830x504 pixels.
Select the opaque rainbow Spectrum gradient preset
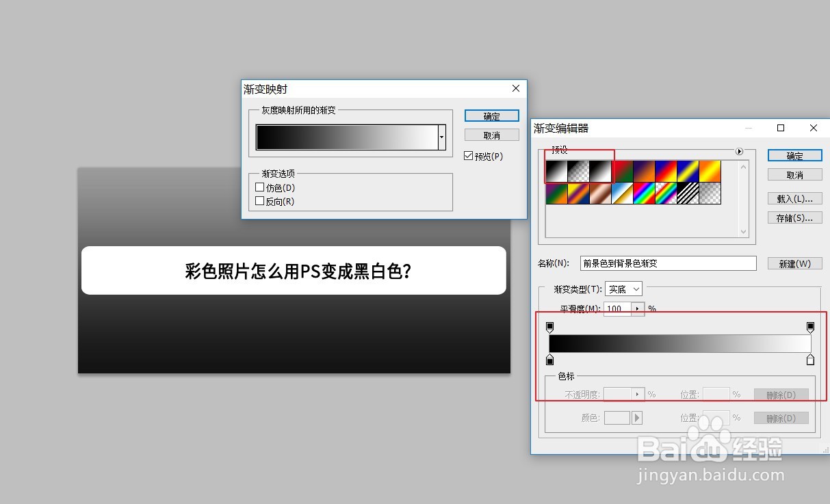pos(644,193)
